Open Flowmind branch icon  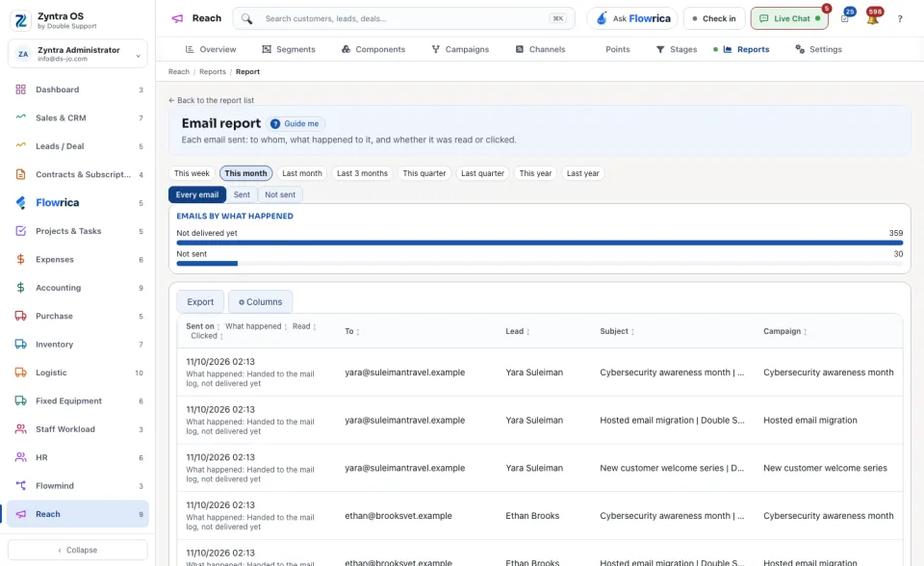point(20,486)
